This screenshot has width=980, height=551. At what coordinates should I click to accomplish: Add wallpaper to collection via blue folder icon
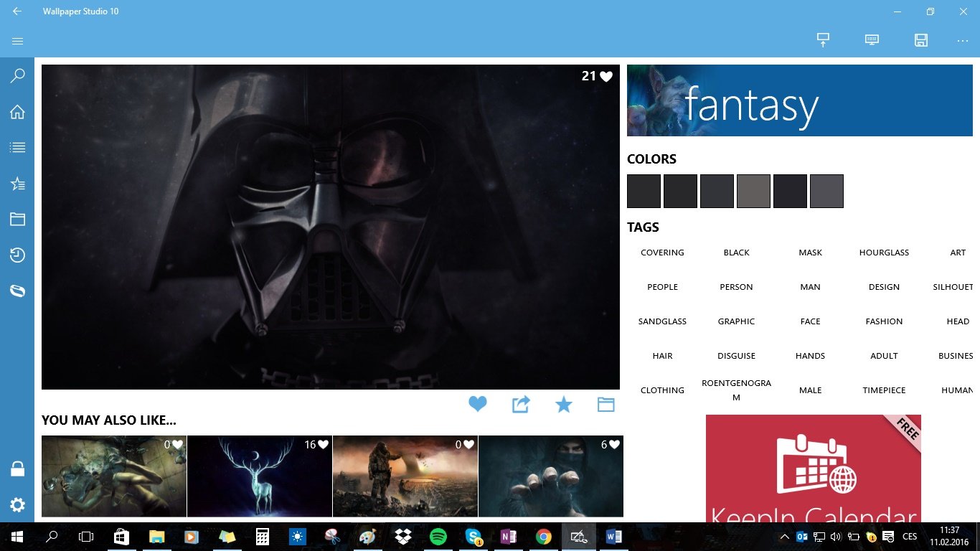[x=606, y=405]
